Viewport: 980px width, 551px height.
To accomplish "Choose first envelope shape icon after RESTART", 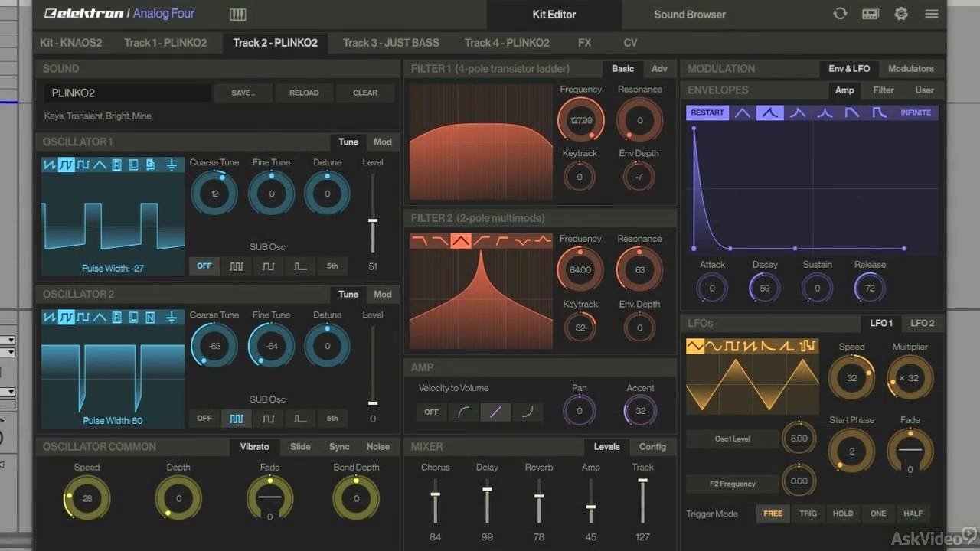I will 743,112.
